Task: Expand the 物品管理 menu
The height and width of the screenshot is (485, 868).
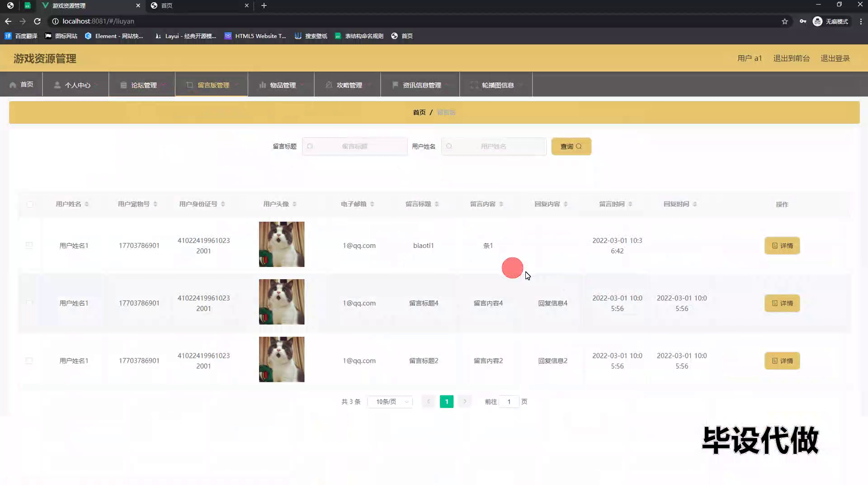Action: (x=281, y=85)
